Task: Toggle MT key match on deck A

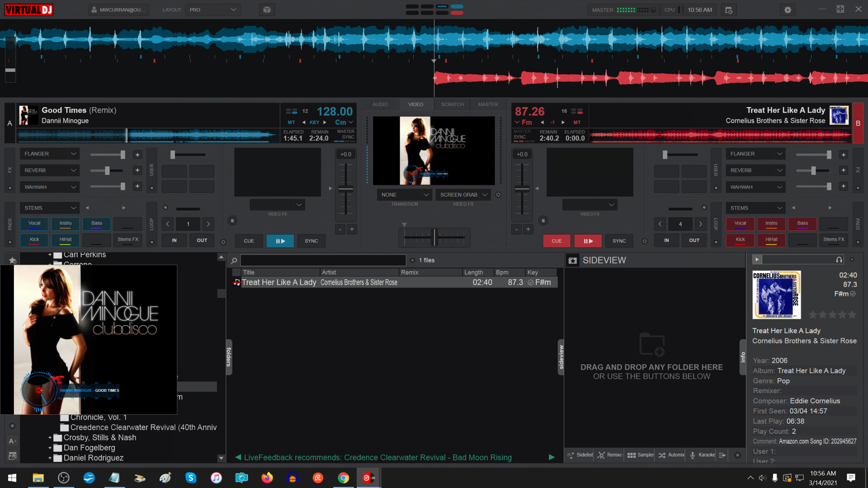Action: (x=291, y=122)
